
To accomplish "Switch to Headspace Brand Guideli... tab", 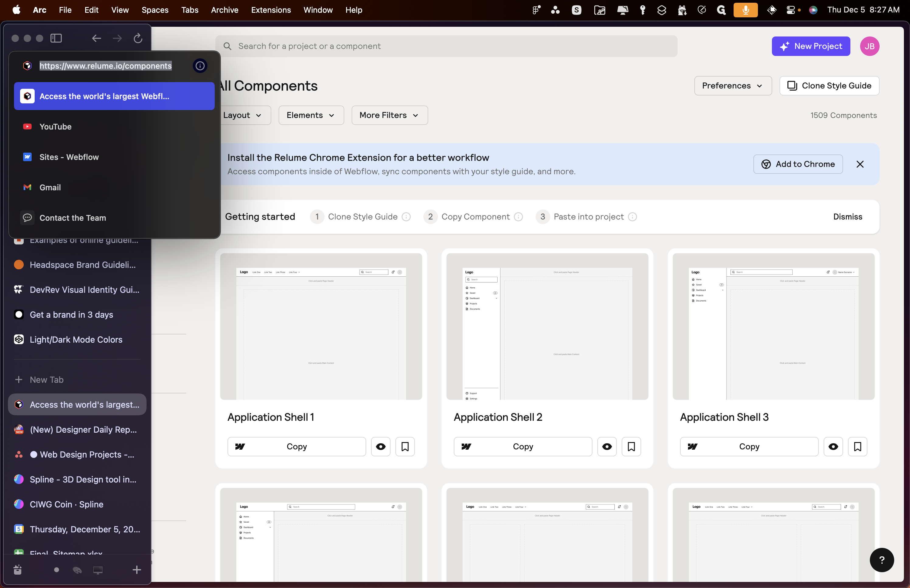I will 77,265.
